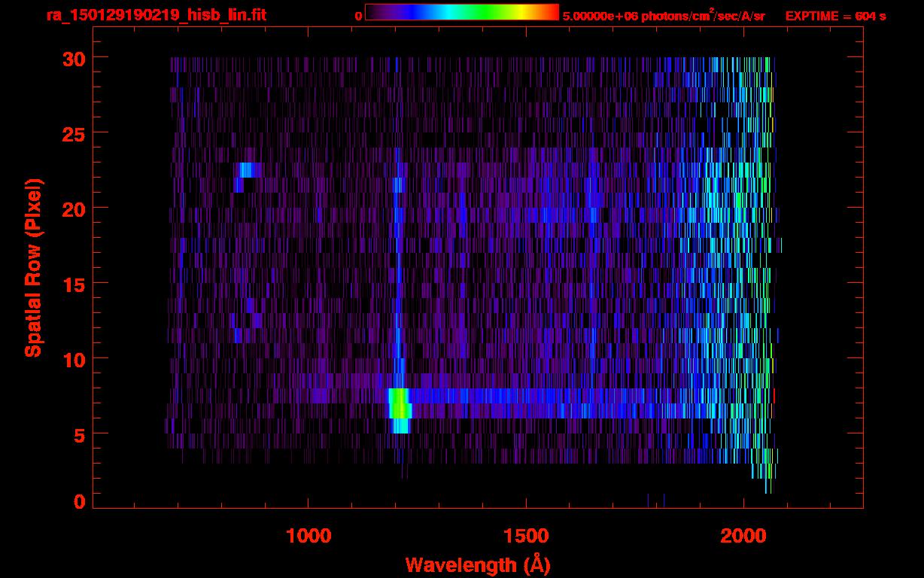
Task: Click the 2000 wavelength tick label
Action: [x=743, y=536]
